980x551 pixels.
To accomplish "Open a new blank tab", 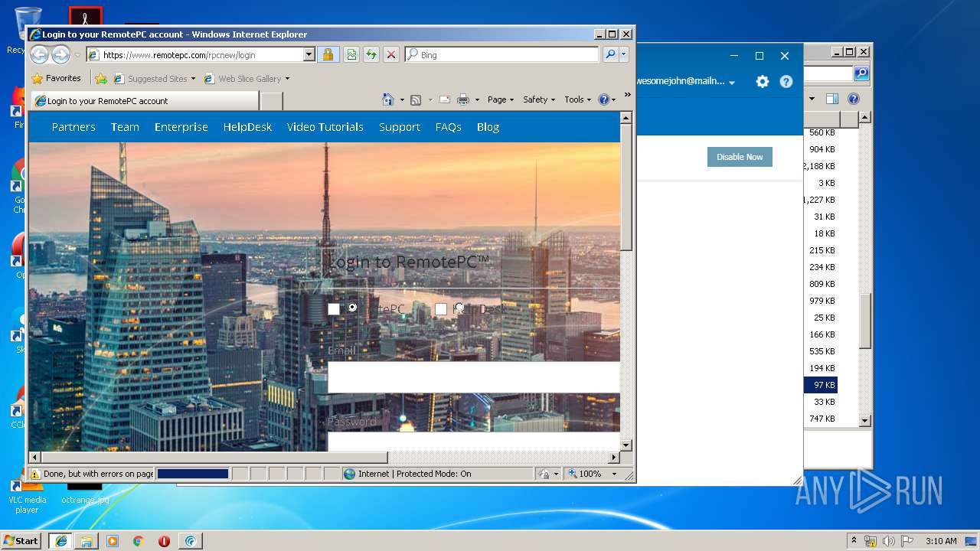I will [272, 101].
